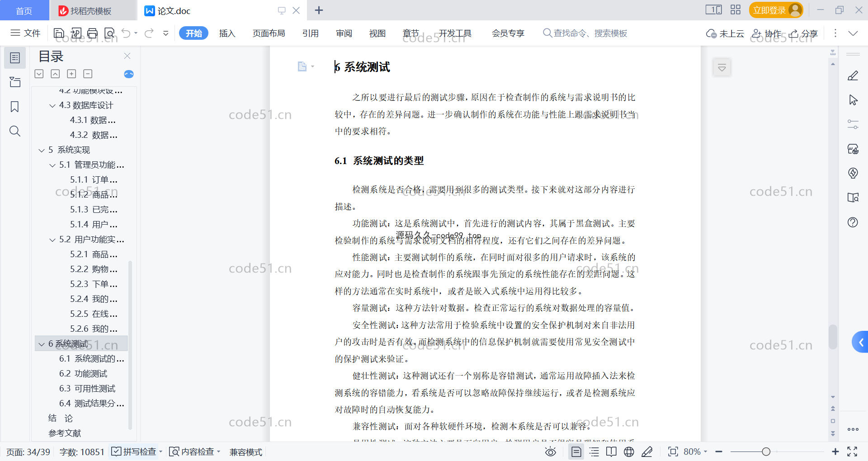This screenshot has height=461, width=868.
Task: Switch to page layout view icon
Action: click(x=576, y=452)
